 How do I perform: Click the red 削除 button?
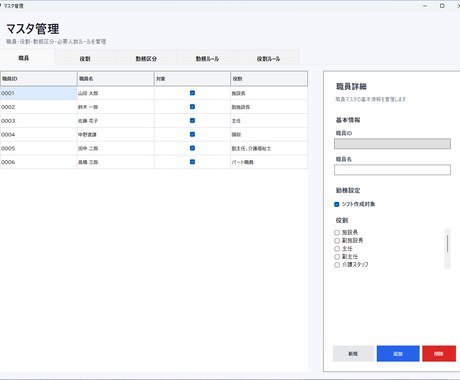pos(439,354)
